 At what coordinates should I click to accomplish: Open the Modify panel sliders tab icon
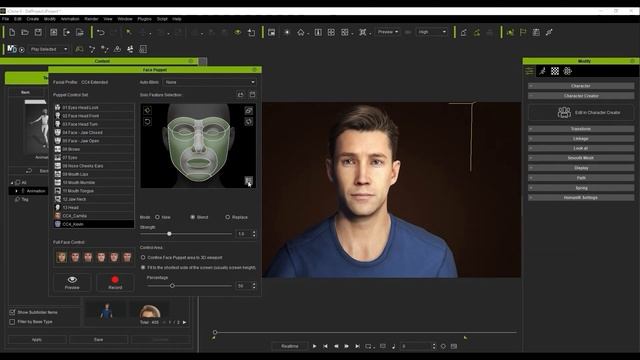[529, 71]
